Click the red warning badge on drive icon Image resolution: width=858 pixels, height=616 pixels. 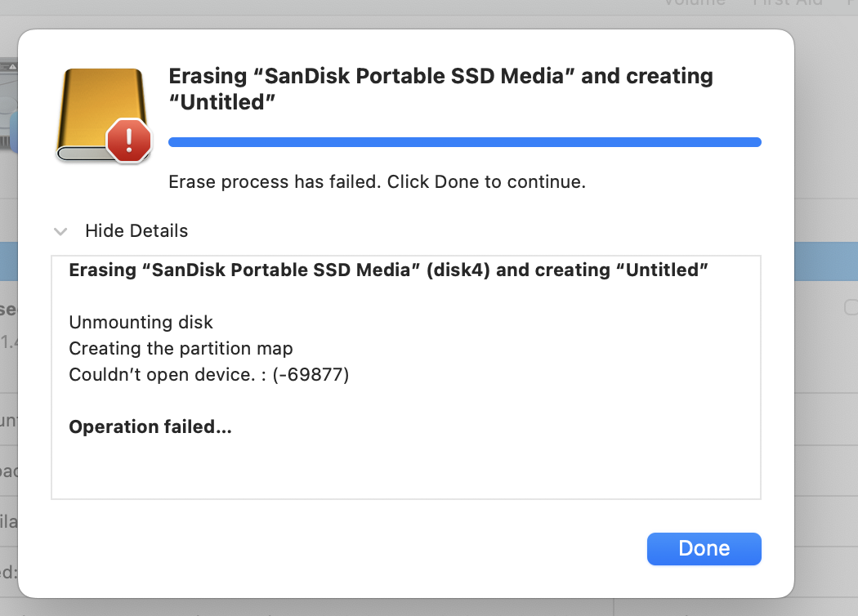point(128,140)
